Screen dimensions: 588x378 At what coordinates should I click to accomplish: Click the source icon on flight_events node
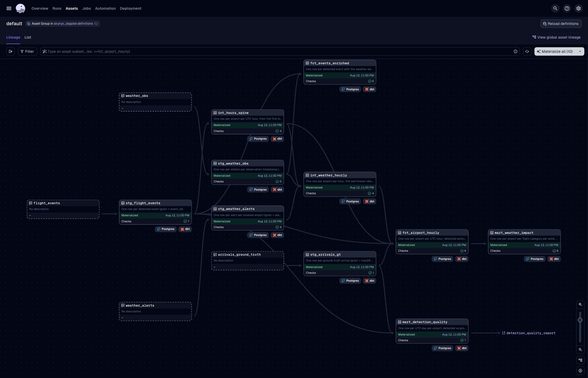point(31,203)
